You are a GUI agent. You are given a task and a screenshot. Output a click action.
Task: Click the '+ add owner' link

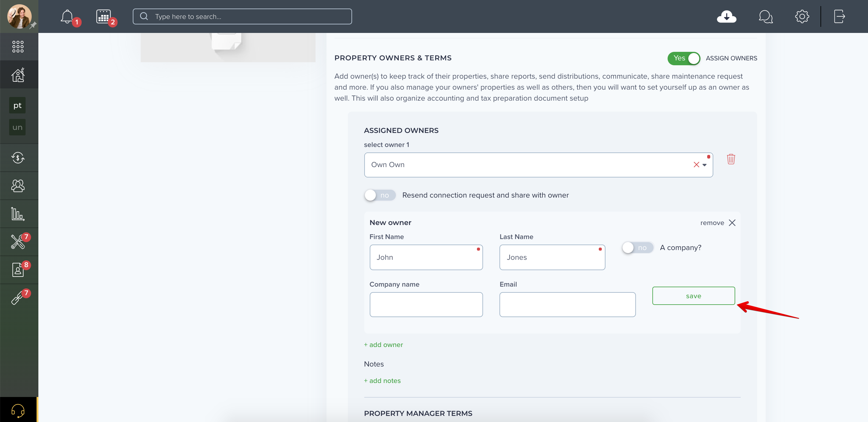tap(383, 345)
